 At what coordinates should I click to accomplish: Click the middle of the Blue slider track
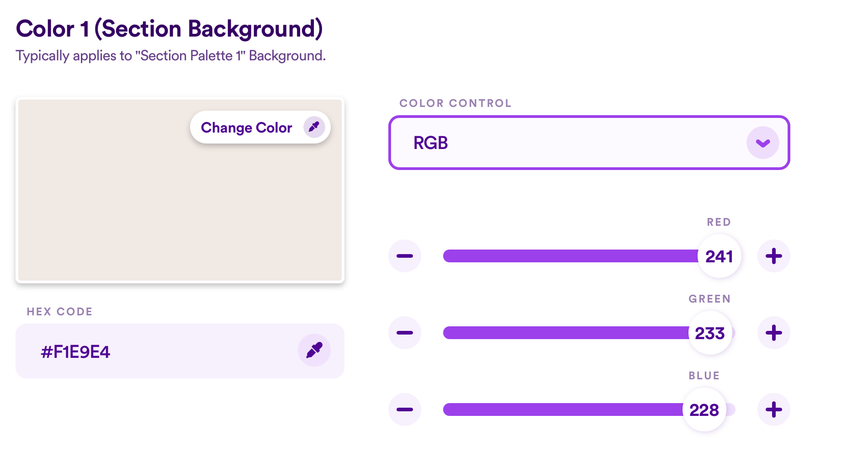589,409
